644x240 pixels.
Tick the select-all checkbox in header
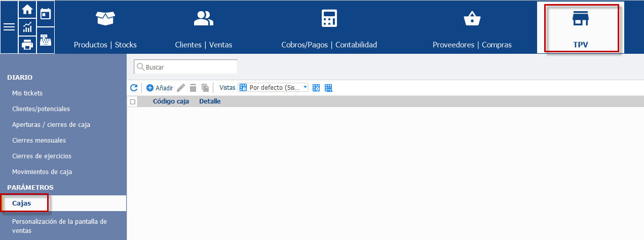[133, 101]
